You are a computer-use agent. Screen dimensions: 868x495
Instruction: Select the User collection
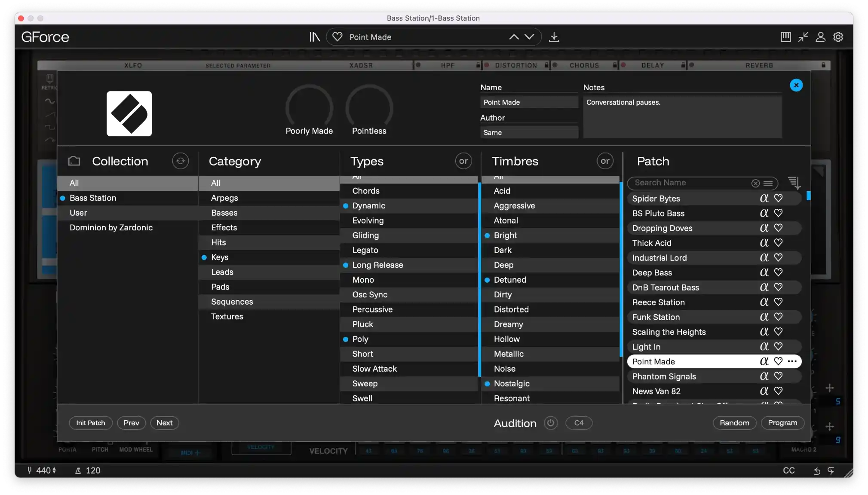tap(127, 213)
